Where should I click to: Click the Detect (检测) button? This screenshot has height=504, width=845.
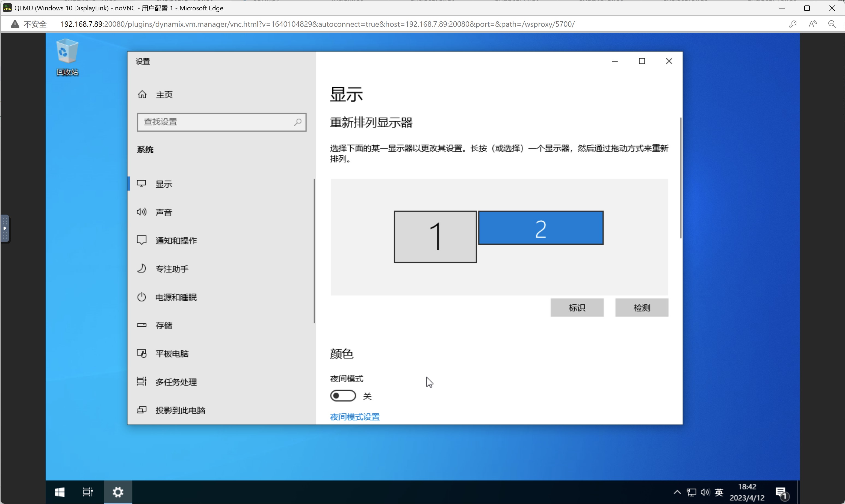coord(642,308)
